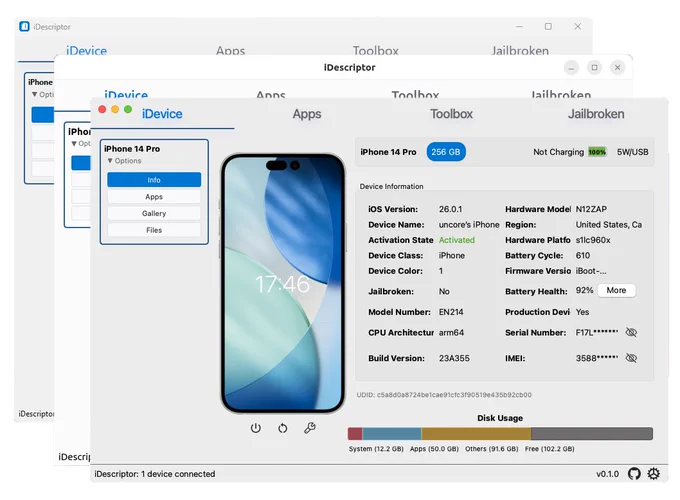Click the region value United States
The height and width of the screenshot is (500, 680).
608,225
